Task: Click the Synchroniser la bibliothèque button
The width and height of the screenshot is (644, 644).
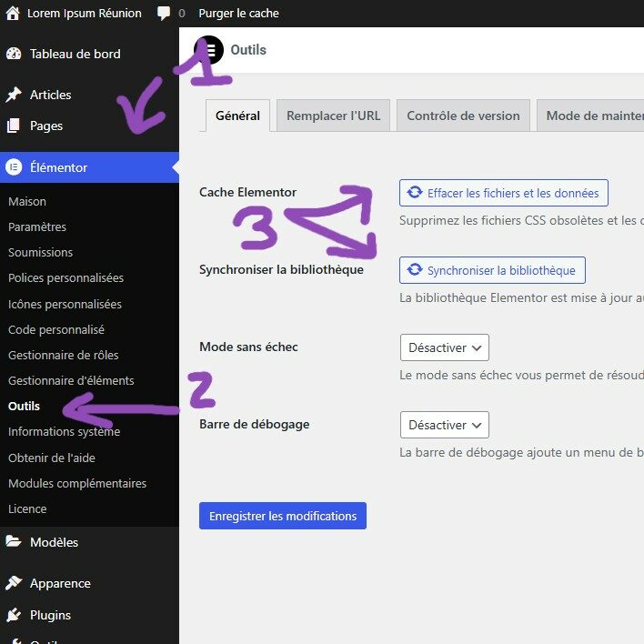Action: coord(492,270)
